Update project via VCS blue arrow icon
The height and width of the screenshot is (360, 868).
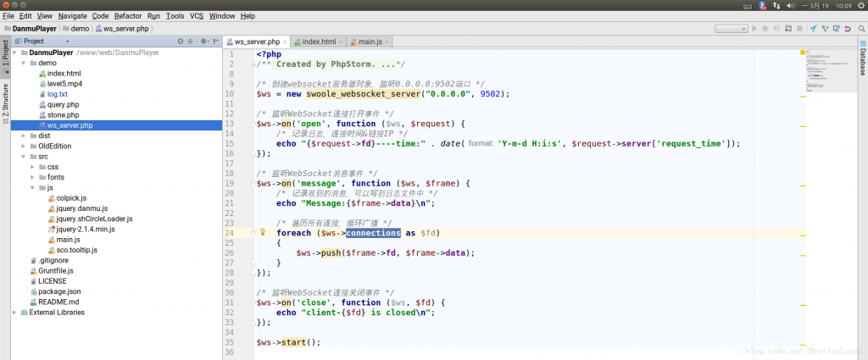[814, 28]
